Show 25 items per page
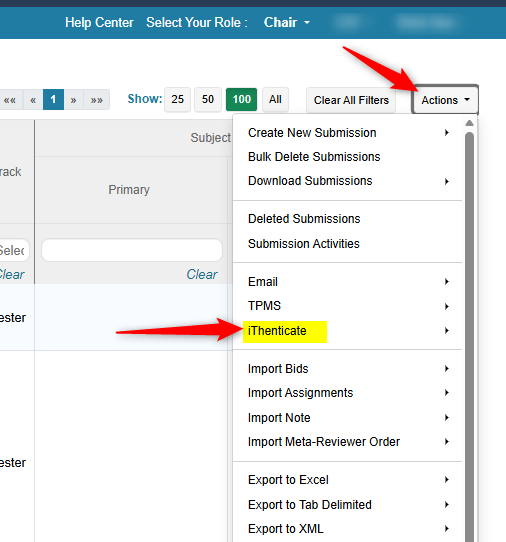Image resolution: width=506 pixels, height=542 pixels. point(177,100)
